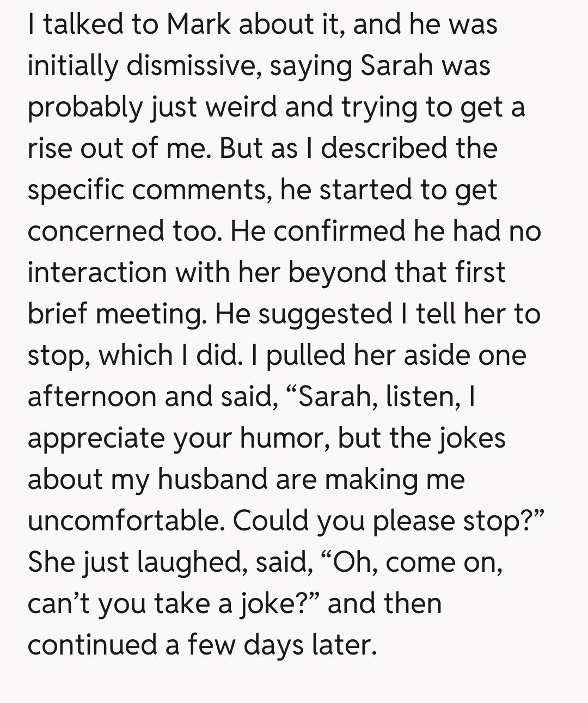Click the word "appreciate"
588x703 pixels.
[x=96, y=438]
